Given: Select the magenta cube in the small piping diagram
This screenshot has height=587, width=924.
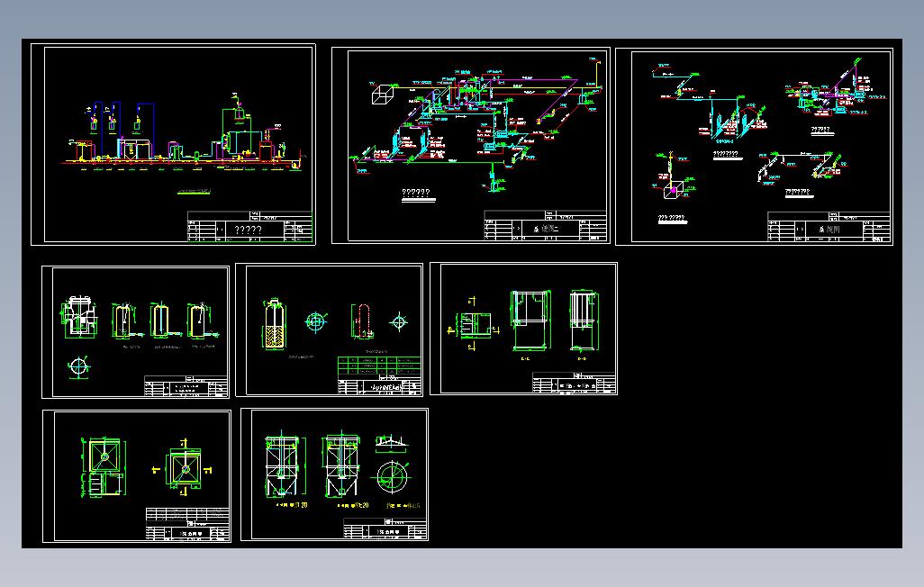Looking at the screenshot, I should (673, 190).
